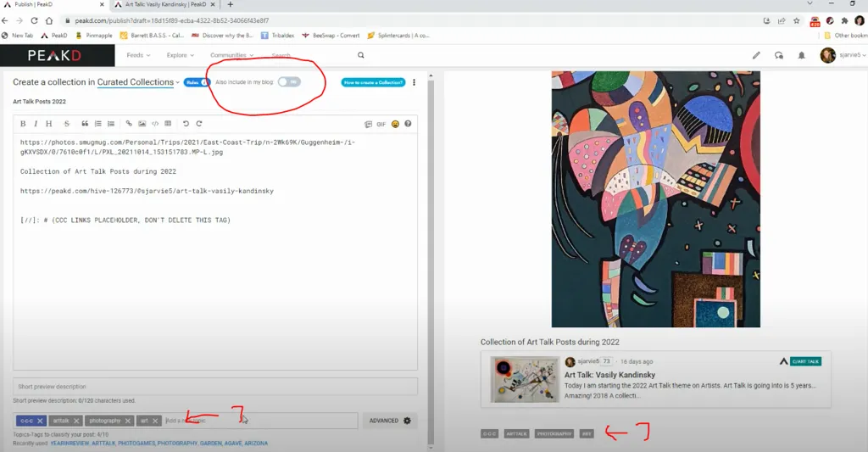Remove the arttalk tag
Image resolution: width=868 pixels, height=452 pixels.
76,421
